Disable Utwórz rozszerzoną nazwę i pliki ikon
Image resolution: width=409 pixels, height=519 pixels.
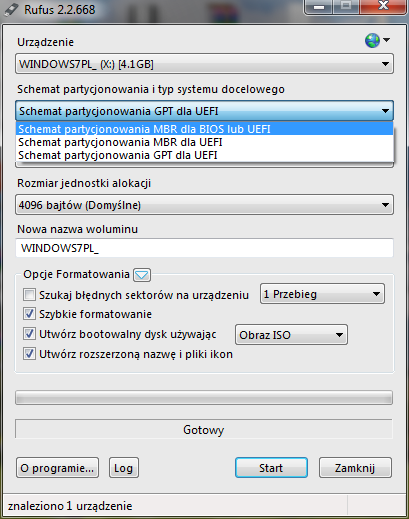pyautogui.click(x=29, y=354)
